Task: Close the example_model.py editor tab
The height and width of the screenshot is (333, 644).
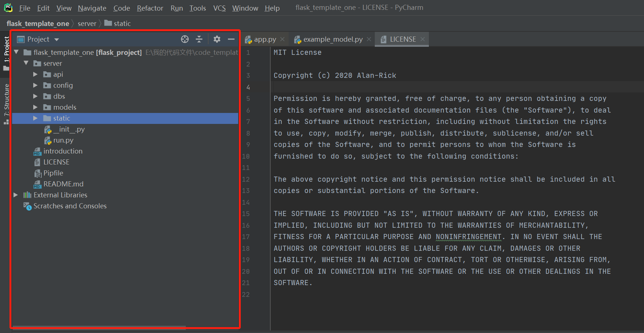Action: pos(369,39)
